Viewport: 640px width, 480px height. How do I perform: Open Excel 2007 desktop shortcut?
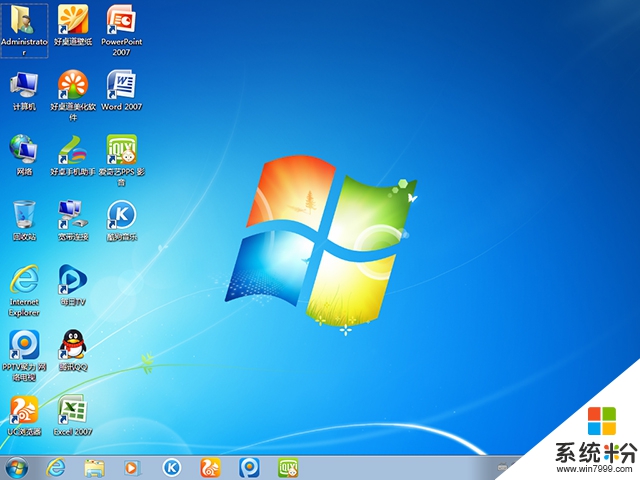click(72, 409)
